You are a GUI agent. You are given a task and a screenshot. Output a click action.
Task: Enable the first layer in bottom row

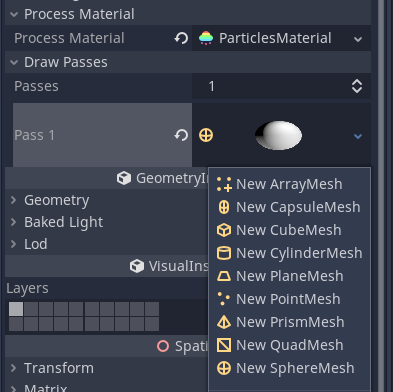click(x=16, y=324)
